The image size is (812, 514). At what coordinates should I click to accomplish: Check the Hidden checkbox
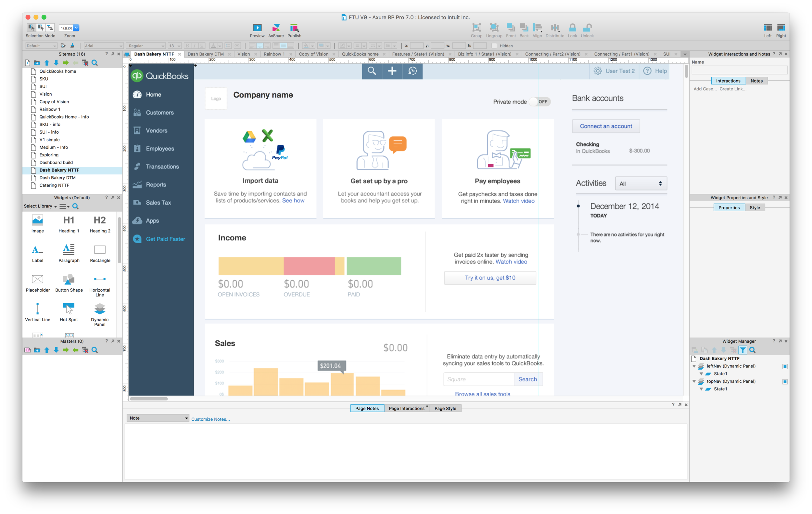494,46
